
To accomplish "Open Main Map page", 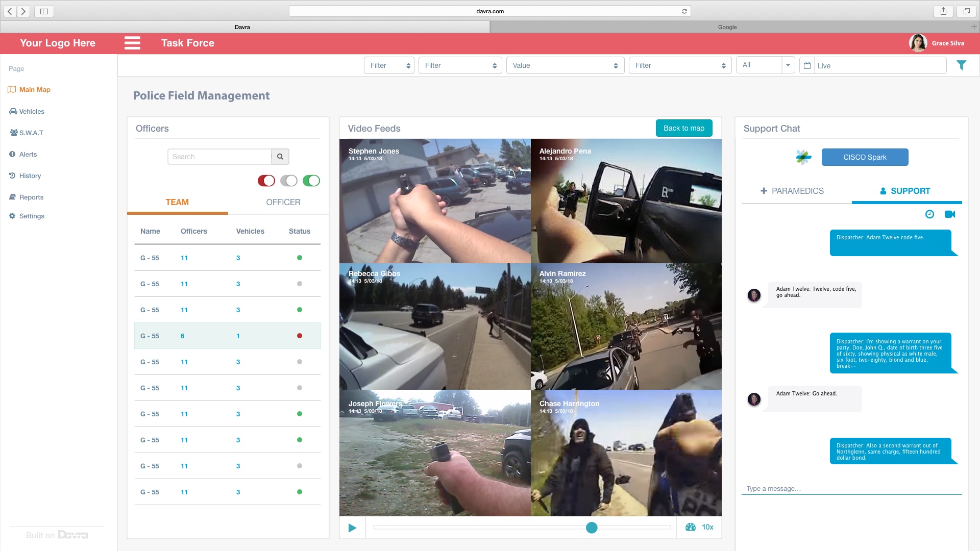I will coord(29,89).
